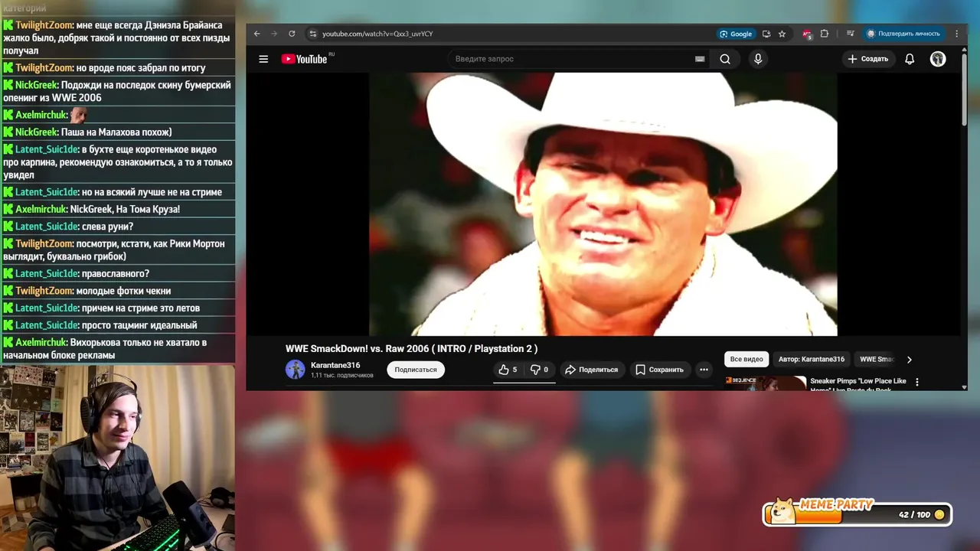Screen dimensions: 980x551
Task: Go forward in the browser
Action: (274, 34)
